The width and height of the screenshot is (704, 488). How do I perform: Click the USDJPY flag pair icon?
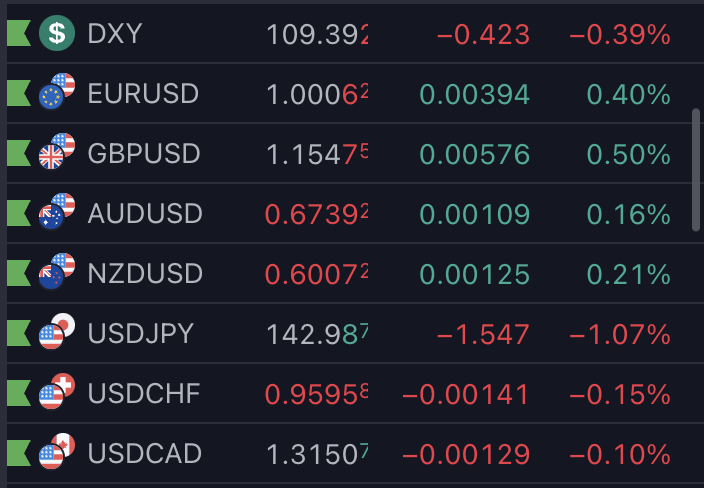pyautogui.click(x=57, y=331)
